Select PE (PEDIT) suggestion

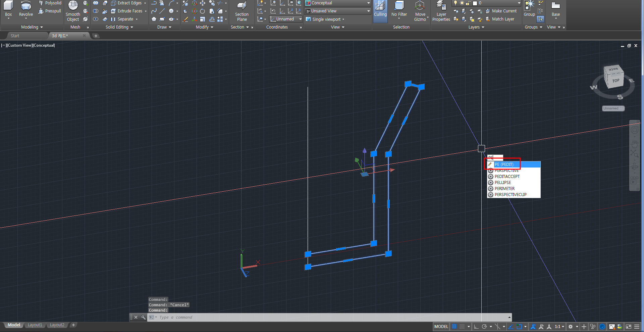point(514,164)
